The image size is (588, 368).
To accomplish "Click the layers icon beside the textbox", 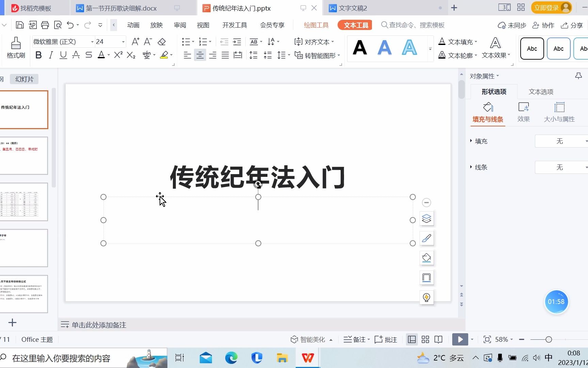I will (x=426, y=218).
